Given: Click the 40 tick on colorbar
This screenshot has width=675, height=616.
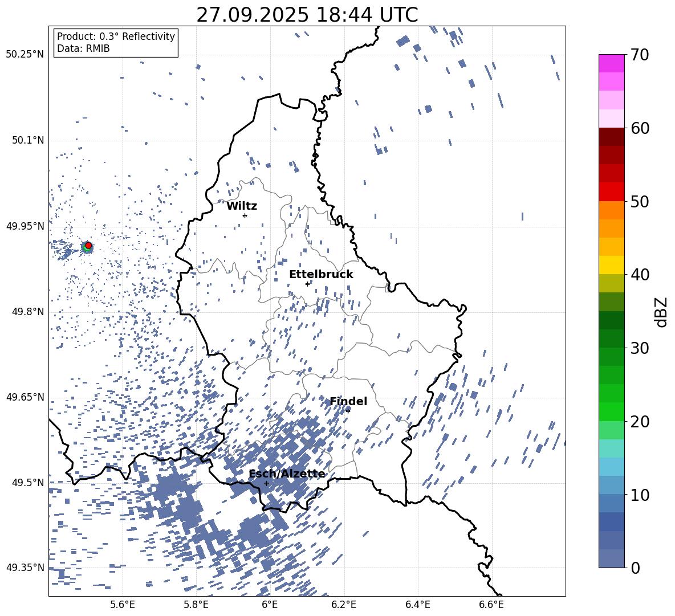Looking at the screenshot, I should 640,275.
